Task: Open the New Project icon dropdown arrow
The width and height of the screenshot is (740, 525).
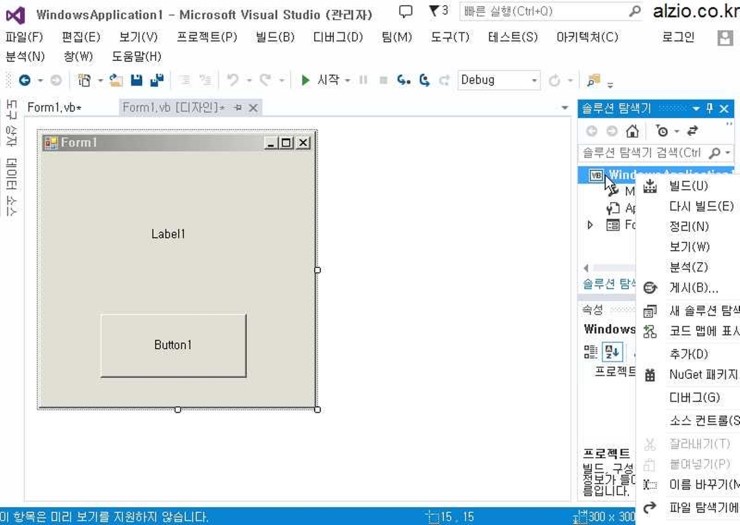Action: 100,81
